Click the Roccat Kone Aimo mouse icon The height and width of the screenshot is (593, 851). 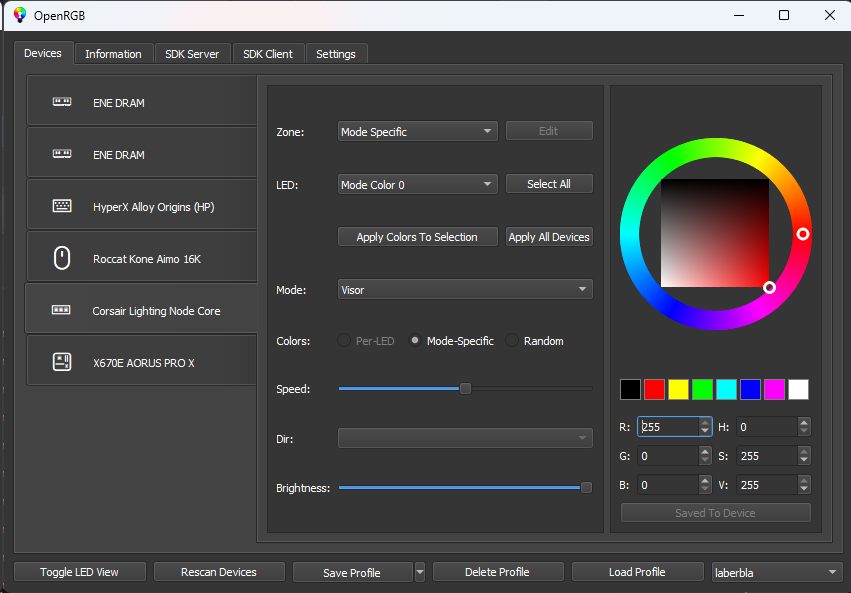pos(62,258)
